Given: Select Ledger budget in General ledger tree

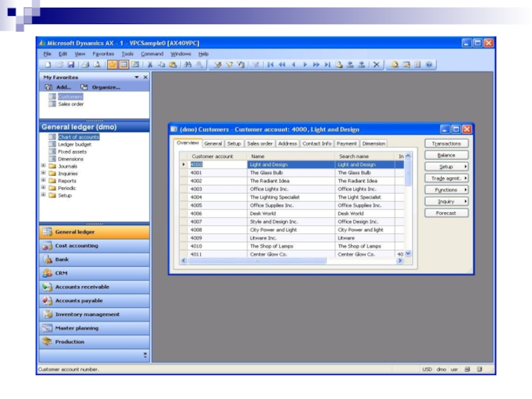Looking at the screenshot, I should coord(74,144).
